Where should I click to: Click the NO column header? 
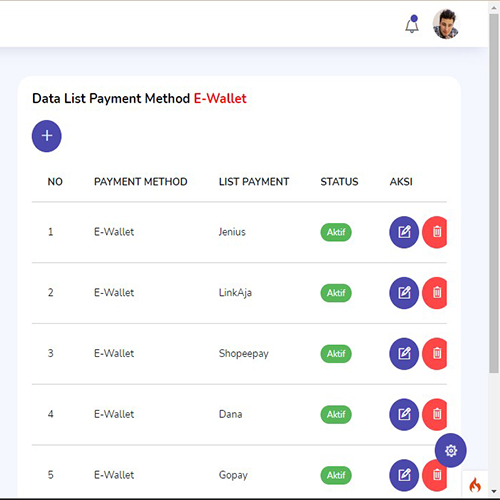pos(55,182)
